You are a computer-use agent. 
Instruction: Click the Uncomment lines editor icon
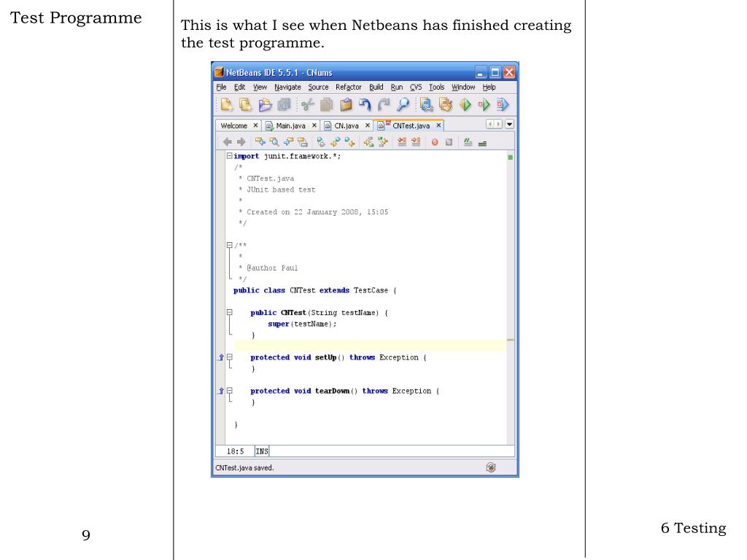(x=482, y=142)
